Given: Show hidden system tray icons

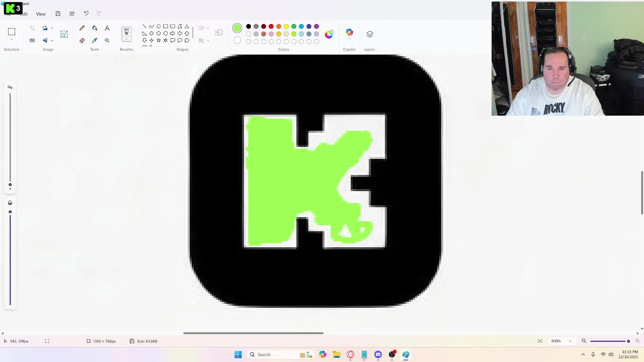Looking at the screenshot, I should click(x=583, y=354).
